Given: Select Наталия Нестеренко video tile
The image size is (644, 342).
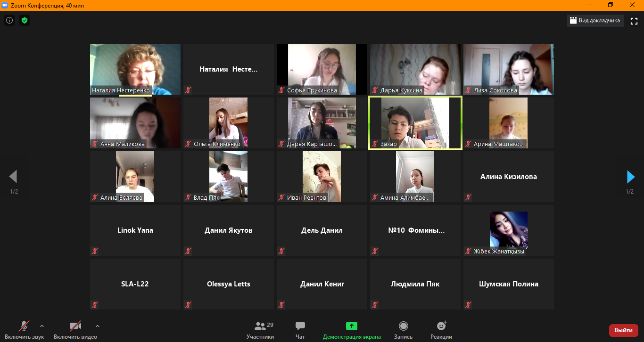Looking at the screenshot, I should point(135,69).
